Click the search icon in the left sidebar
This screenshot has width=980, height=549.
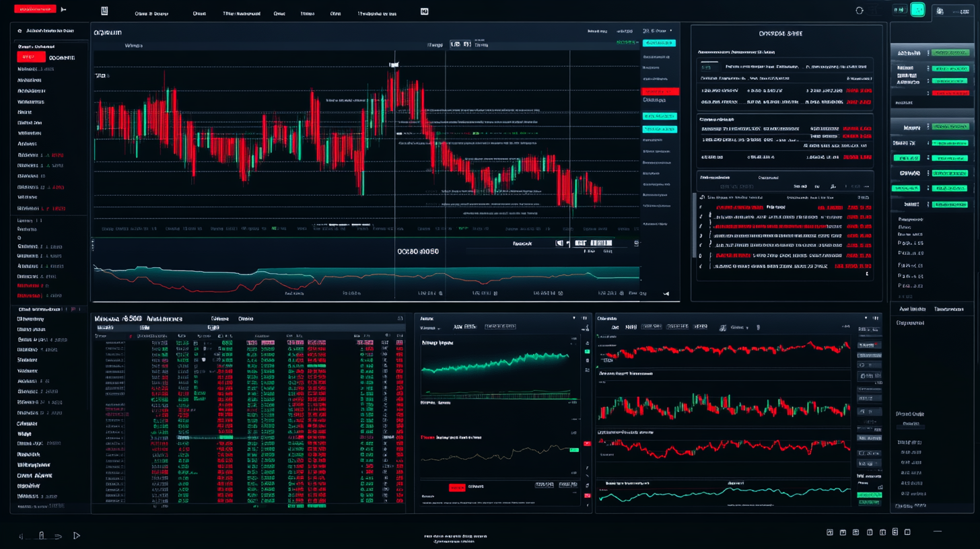click(18, 31)
